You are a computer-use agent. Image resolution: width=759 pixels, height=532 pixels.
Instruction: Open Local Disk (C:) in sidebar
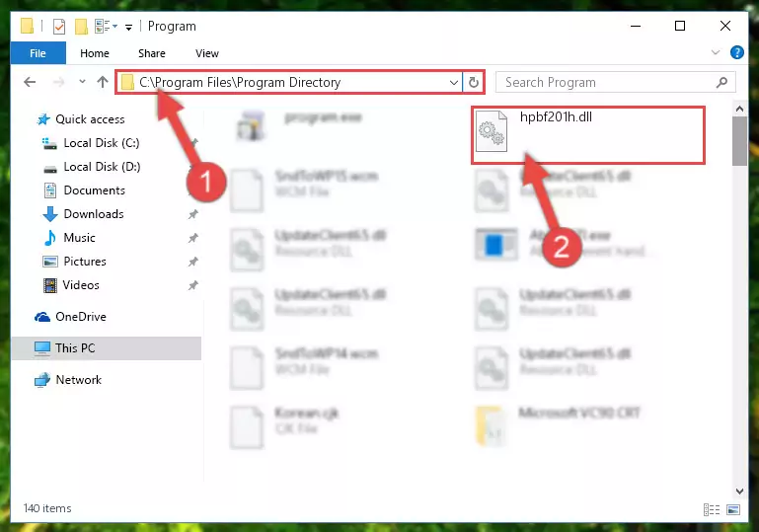tap(102, 143)
